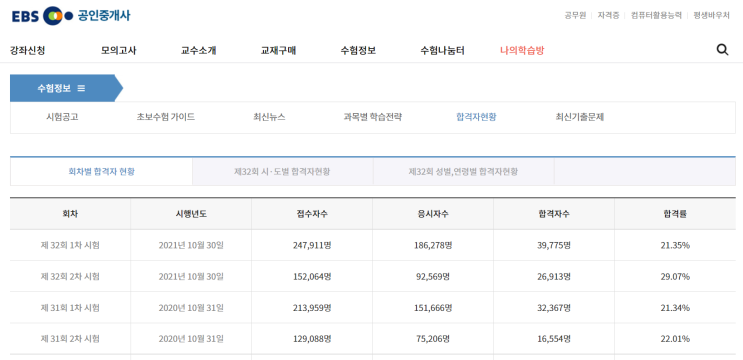Screen dimensions: 743x360
Task: Click the 39,775명 passers value
Action: pyautogui.click(x=554, y=245)
